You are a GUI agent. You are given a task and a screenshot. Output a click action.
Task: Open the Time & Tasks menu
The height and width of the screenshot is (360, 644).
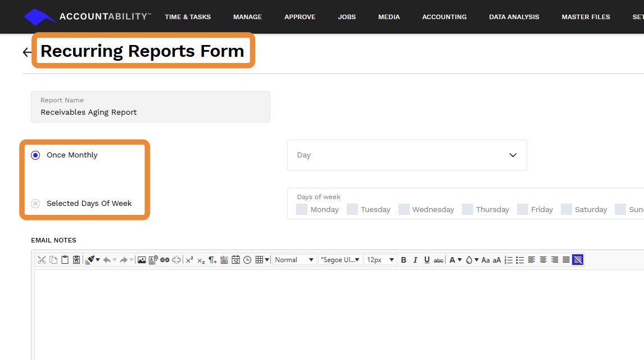pyautogui.click(x=188, y=17)
